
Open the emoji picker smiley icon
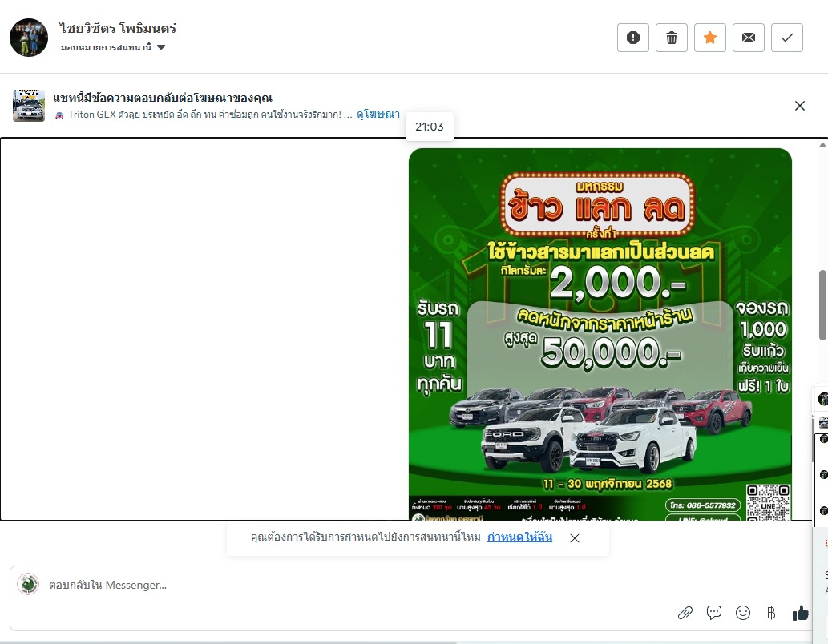(x=743, y=612)
